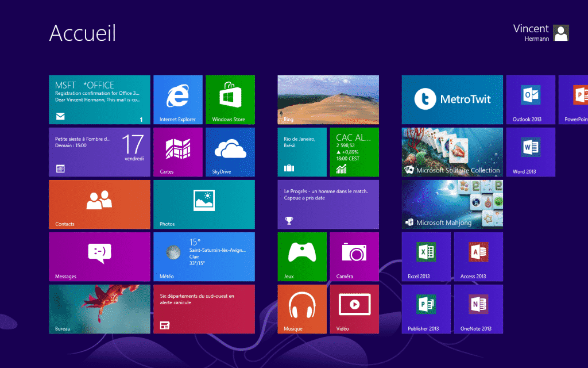Launch the Vidéo app
588x368 pixels.
click(x=354, y=309)
